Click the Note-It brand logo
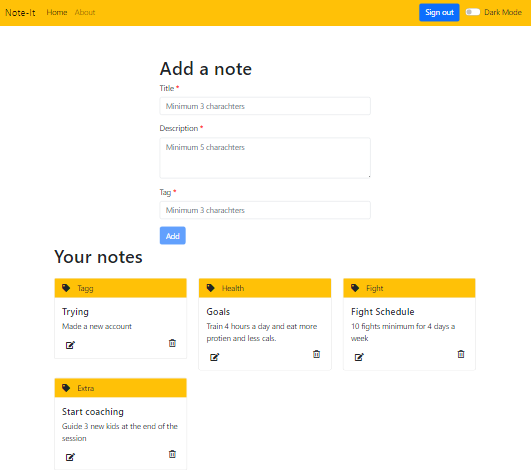This screenshot has height=471, width=531. click(20, 13)
